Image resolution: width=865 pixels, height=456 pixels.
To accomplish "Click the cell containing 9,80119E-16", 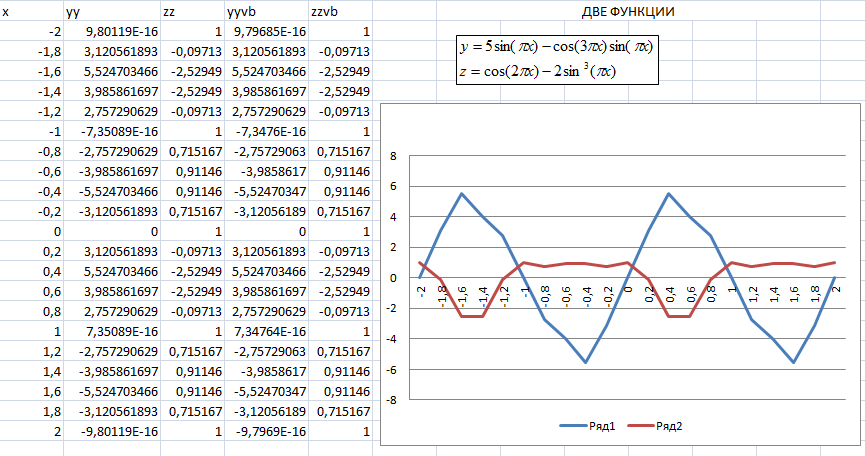I will (112, 31).
